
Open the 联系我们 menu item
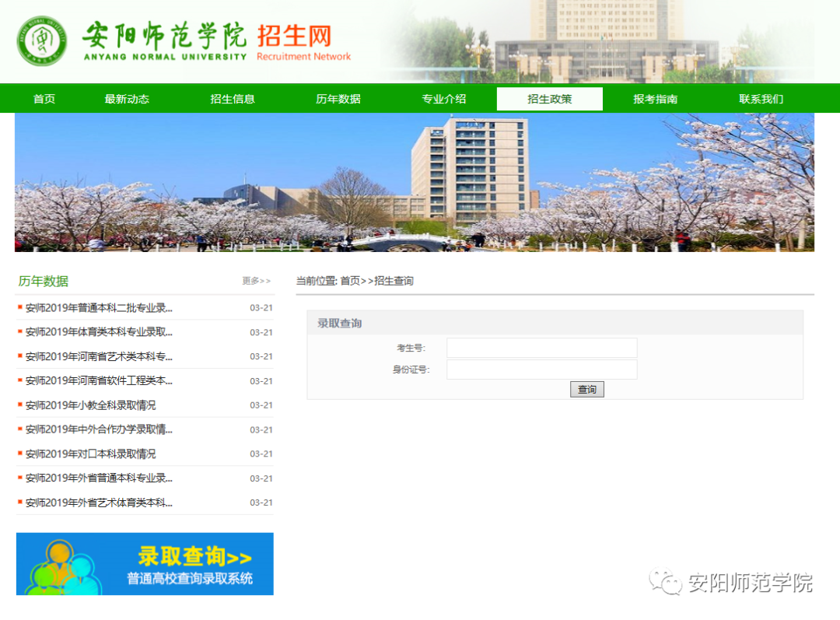(759, 98)
